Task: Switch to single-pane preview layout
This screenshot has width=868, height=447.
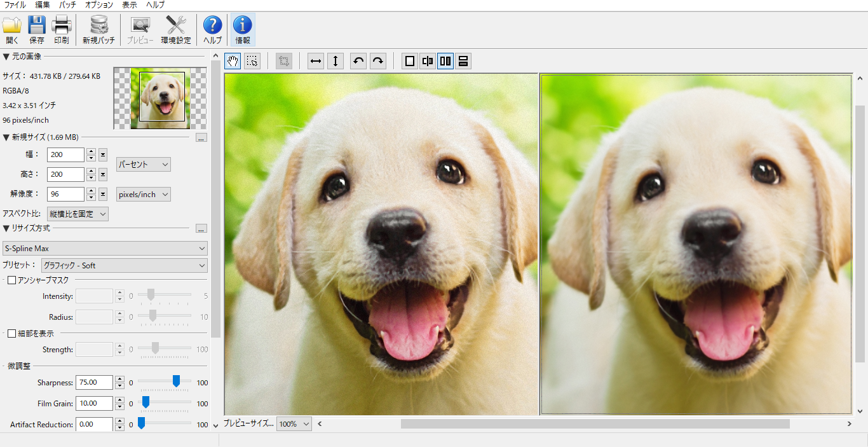Action: [410, 61]
